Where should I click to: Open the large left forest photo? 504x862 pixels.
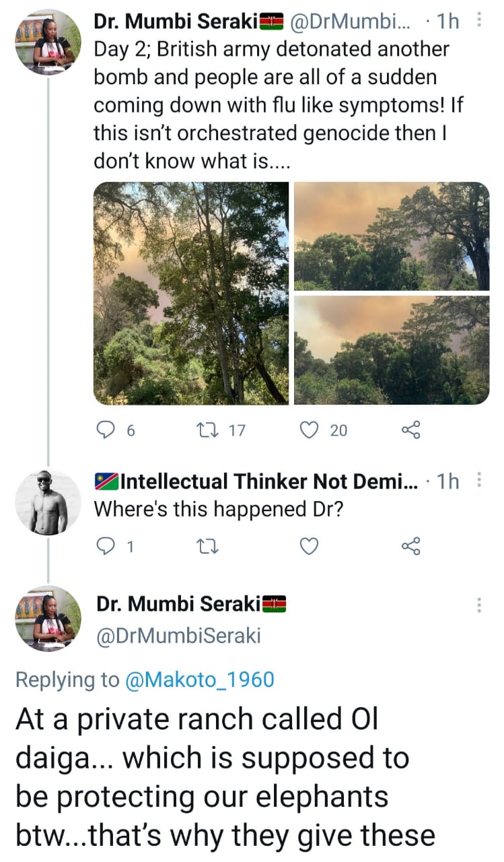[x=191, y=293]
